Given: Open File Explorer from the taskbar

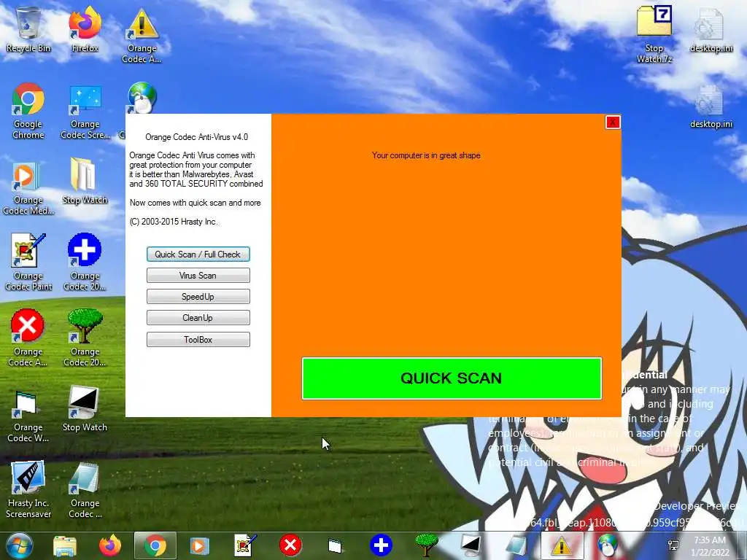Looking at the screenshot, I should point(65,545).
